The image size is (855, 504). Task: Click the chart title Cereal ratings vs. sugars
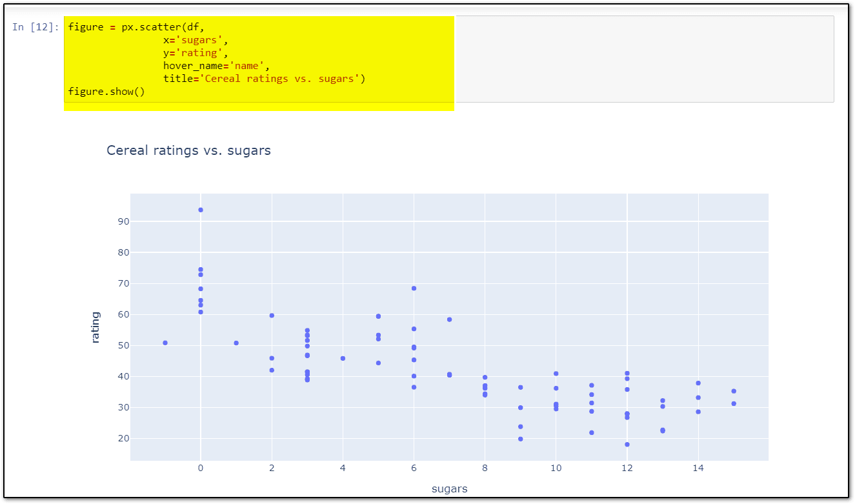(189, 150)
